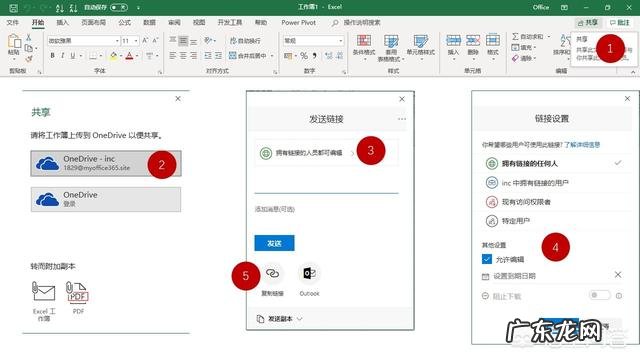Click the Format Painter brush icon
Screen dimensions: 640x360
[29, 59]
